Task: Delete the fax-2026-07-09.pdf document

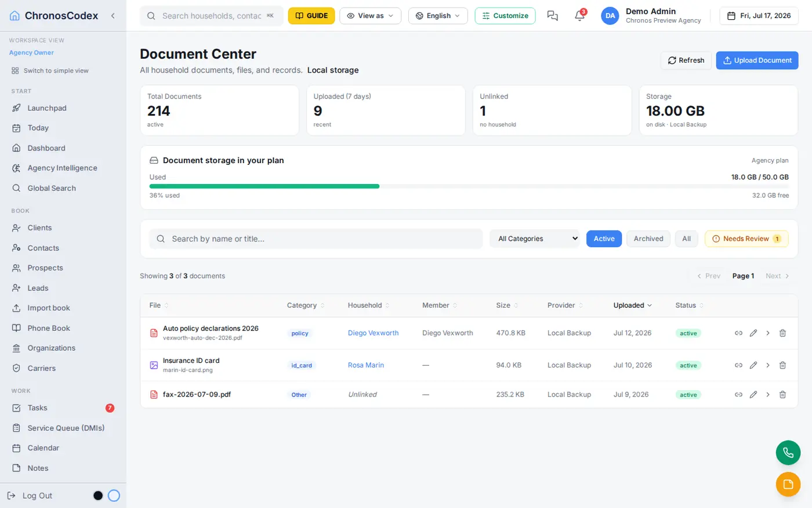Action: tap(782, 395)
